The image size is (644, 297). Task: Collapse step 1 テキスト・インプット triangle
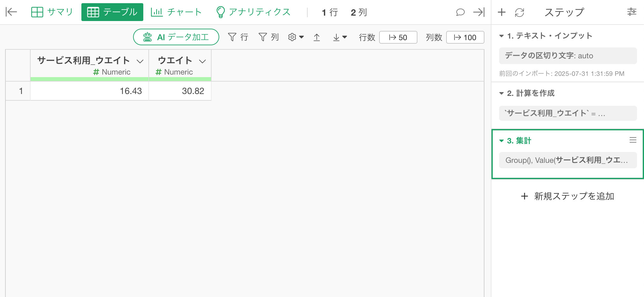click(501, 36)
